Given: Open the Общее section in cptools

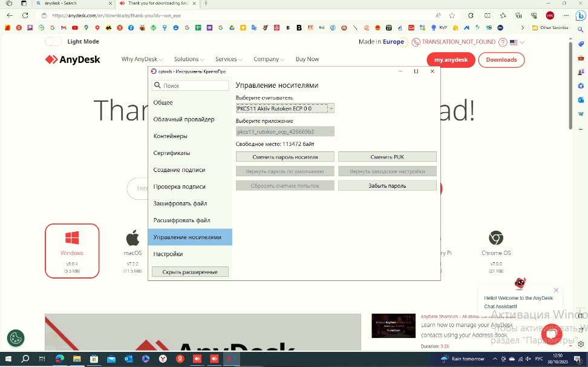Looking at the screenshot, I should point(190,102).
